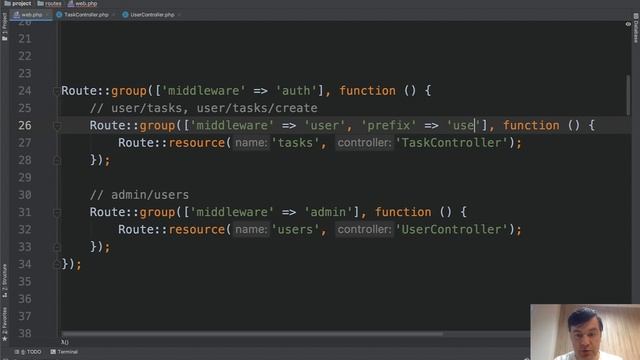Open the Structure tool window sidebar button
Viewport: 640px width, 360px height.
click(4, 280)
